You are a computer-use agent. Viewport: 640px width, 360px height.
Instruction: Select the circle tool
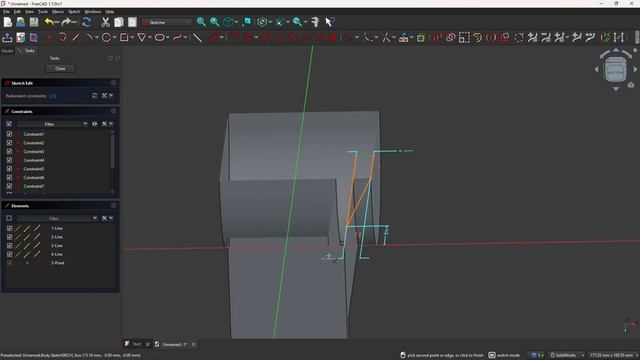(x=106, y=38)
